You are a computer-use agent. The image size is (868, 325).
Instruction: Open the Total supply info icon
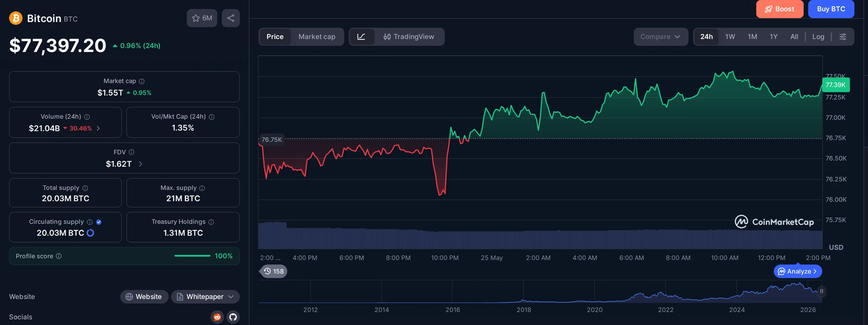point(85,188)
